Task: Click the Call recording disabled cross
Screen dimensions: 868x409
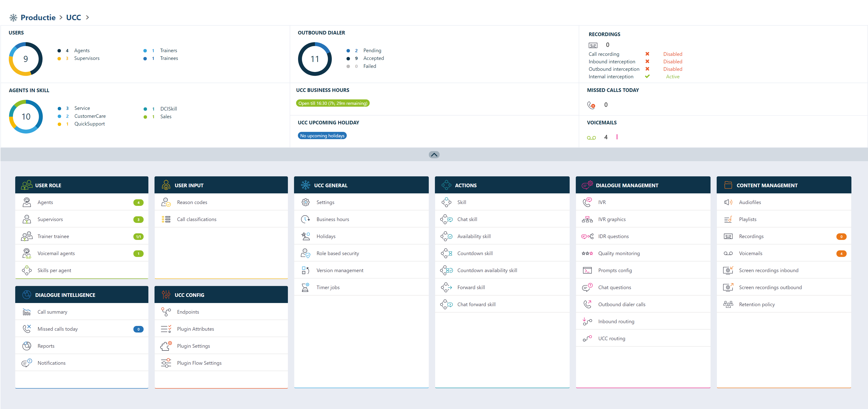Action: pyautogui.click(x=647, y=54)
